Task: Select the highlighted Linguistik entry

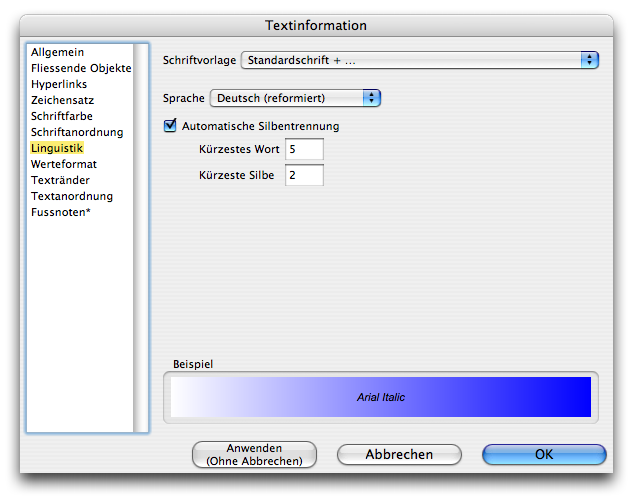Action: (x=57, y=148)
